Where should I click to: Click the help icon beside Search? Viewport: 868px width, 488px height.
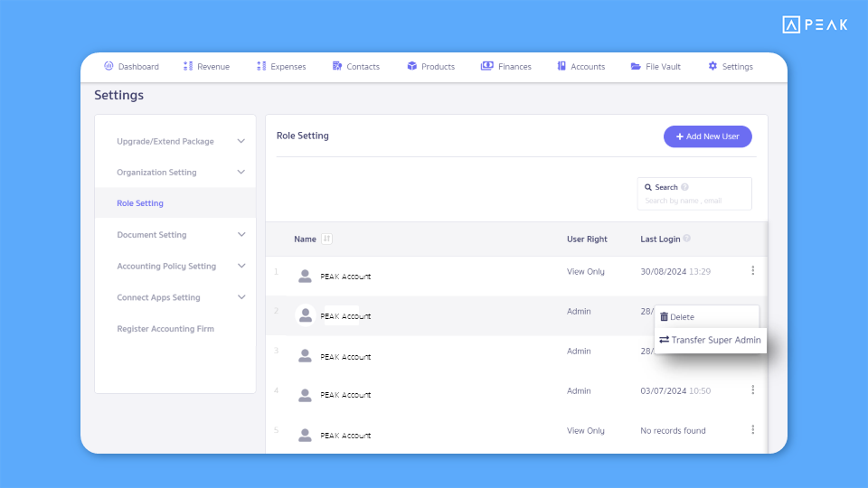point(684,187)
